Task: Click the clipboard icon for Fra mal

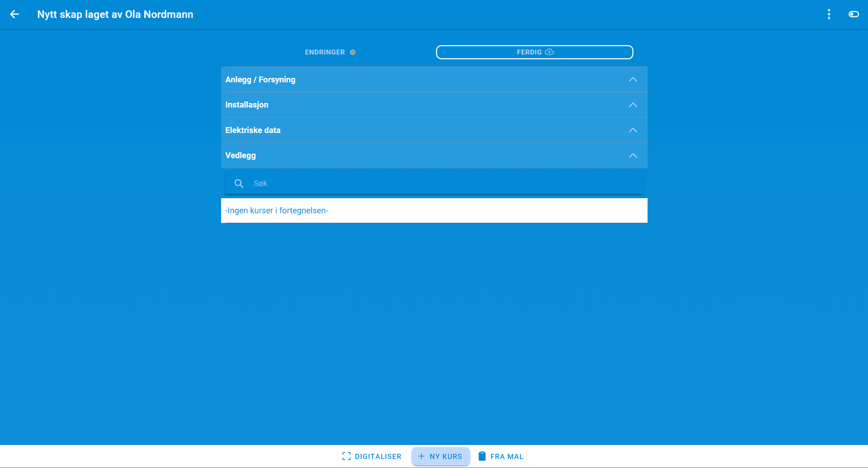Action: tap(482, 456)
